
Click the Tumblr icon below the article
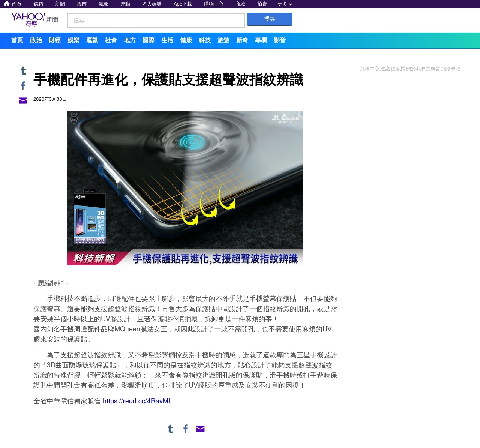(170, 429)
